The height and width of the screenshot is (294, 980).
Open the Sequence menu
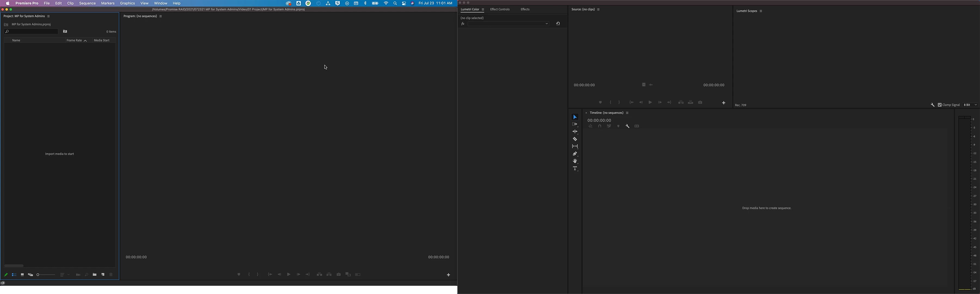pyautogui.click(x=87, y=4)
